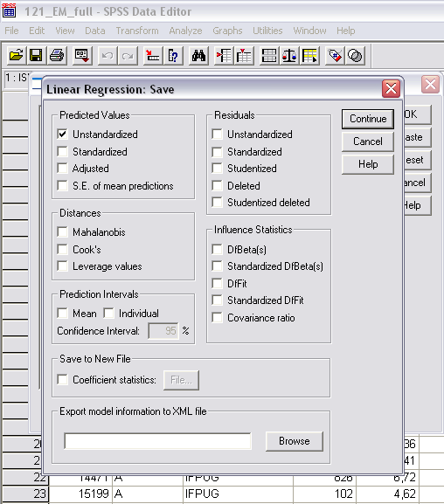The image size is (444, 504).
Task: Click the Undo toolbar icon
Action: [x=108, y=56]
